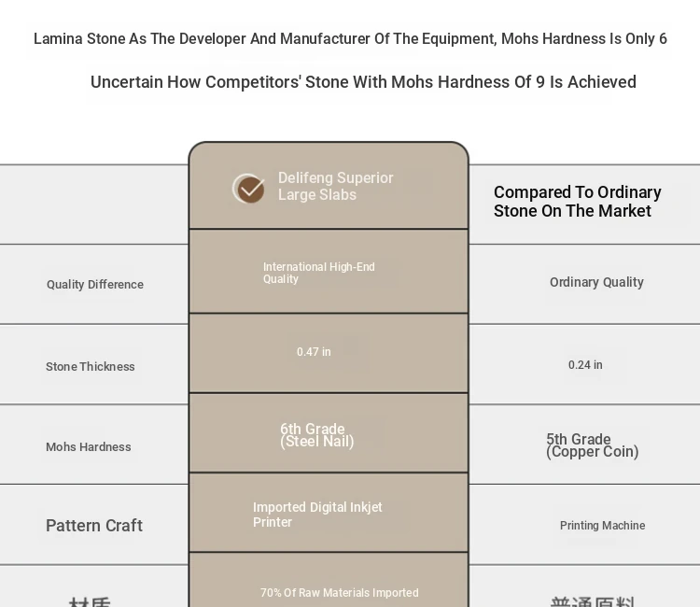Click '6th Grade (Steel Nail)' cell
This screenshot has width=700, height=607.
317,435
